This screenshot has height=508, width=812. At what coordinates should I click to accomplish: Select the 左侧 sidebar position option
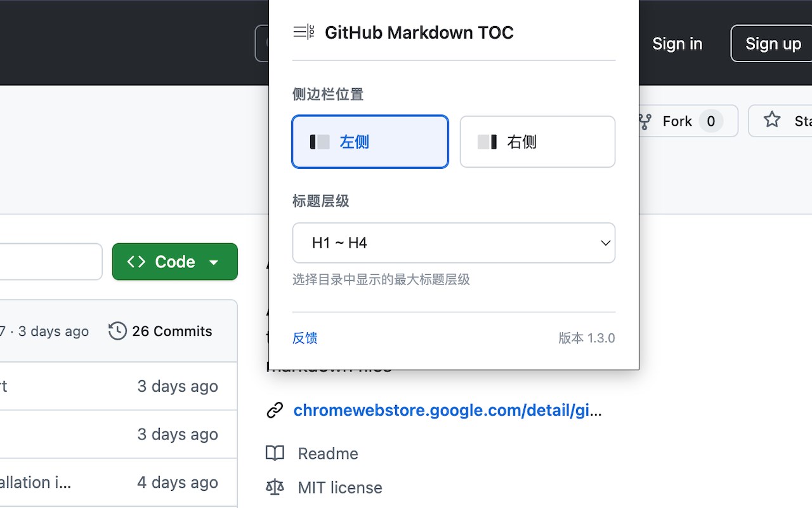click(370, 142)
